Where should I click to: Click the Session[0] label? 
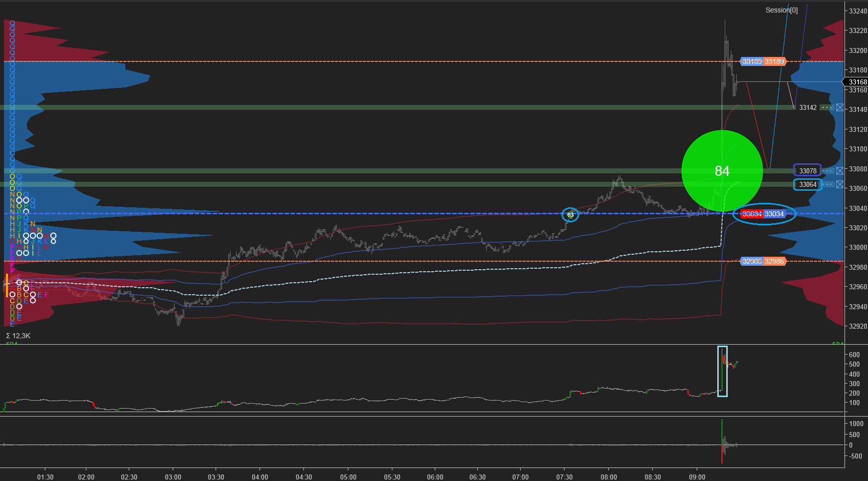tap(782, 10)
